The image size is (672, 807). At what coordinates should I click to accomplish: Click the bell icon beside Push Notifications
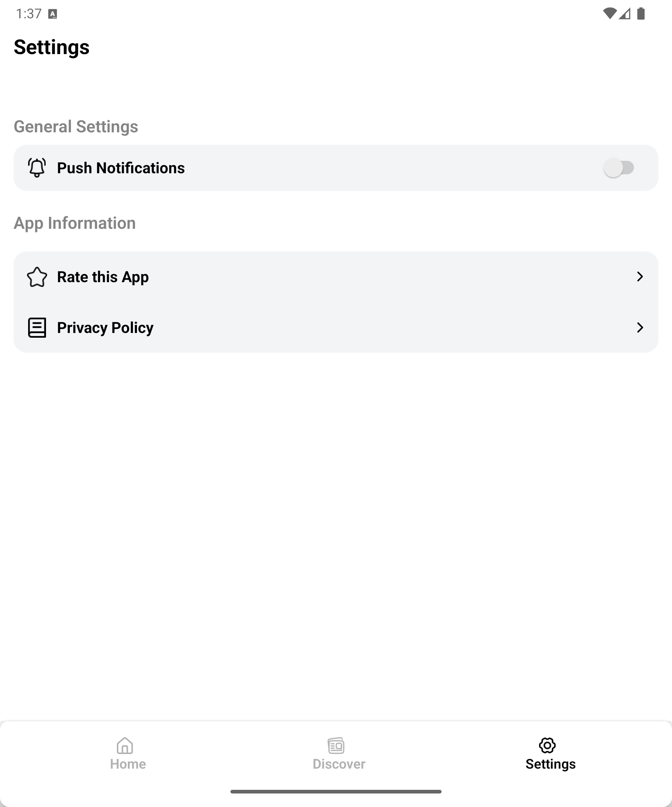click(x=37, y=167)
